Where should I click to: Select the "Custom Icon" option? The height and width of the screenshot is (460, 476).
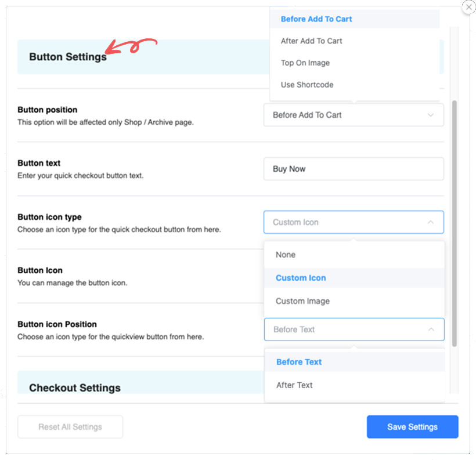pyautogui.click(x=300, y=278)
